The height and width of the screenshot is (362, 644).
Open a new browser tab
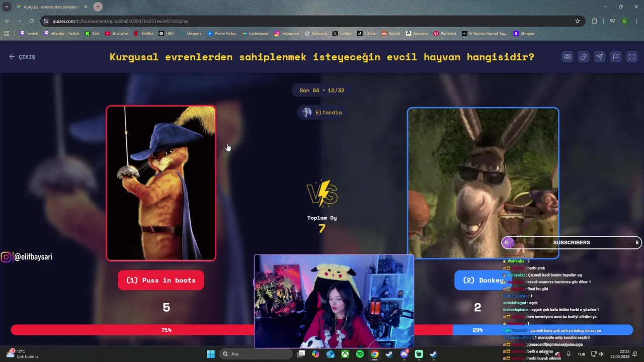click(98, 7)
